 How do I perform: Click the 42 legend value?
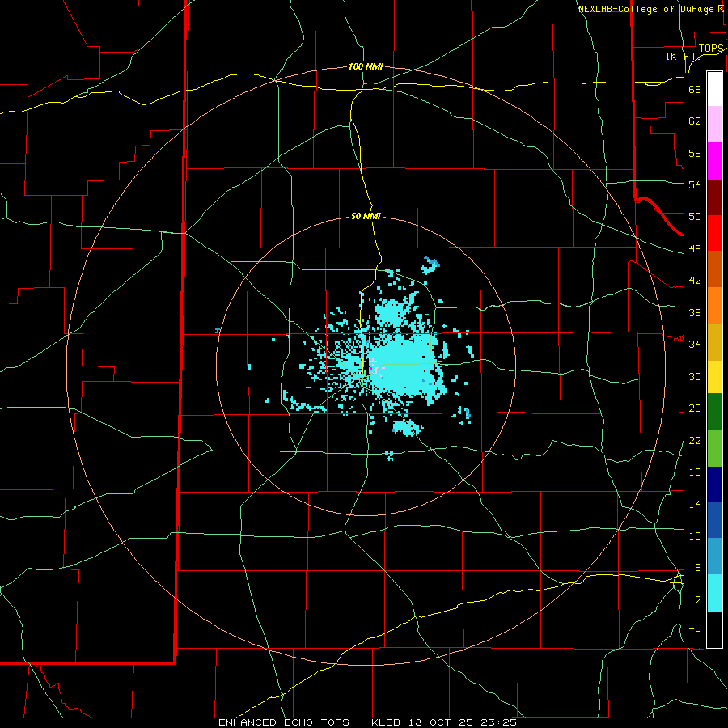coord(695,281)
